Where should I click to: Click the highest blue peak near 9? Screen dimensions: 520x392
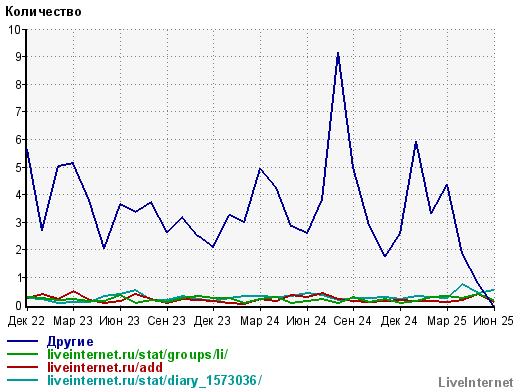pyautogui.click(x=338, y=53)
